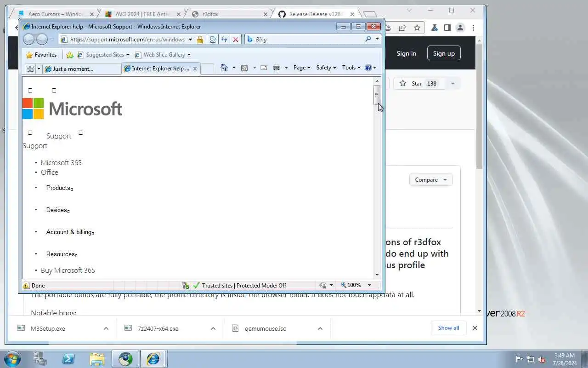Click the IE RSS Feeds icon
This screenshot has width=588, height=368.
(244, 68)
